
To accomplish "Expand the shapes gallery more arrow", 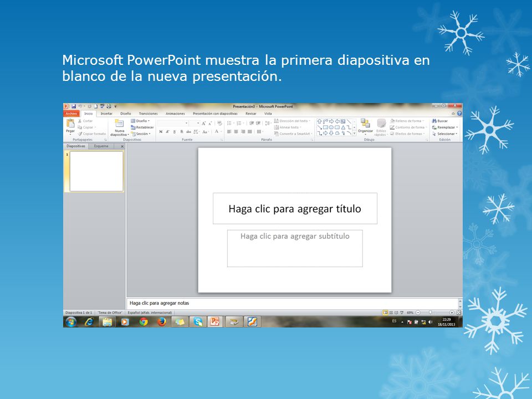I will pos(355,134).
